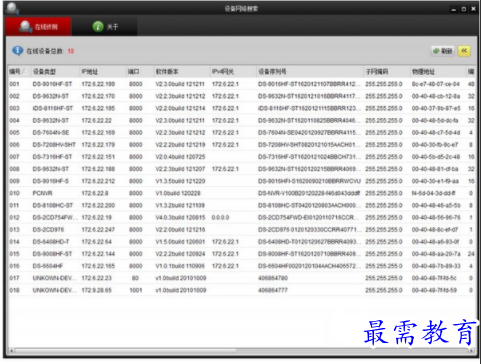The width and height of the screenshot is (485, 364).
Task: Click software version V2.0.4build 120725
Action: pos(180,157)
